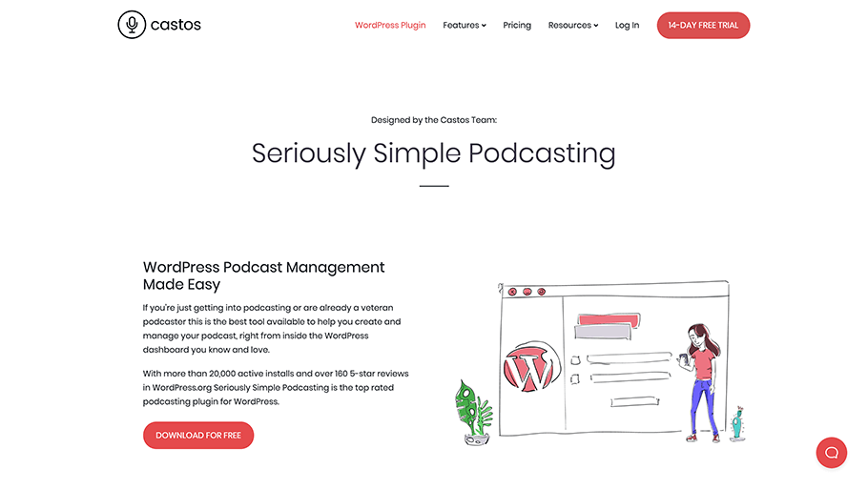Screen dimensions: 868x489
Task: Click the 'Designed by the Castos Team:' text
Action: pos(434,120)
